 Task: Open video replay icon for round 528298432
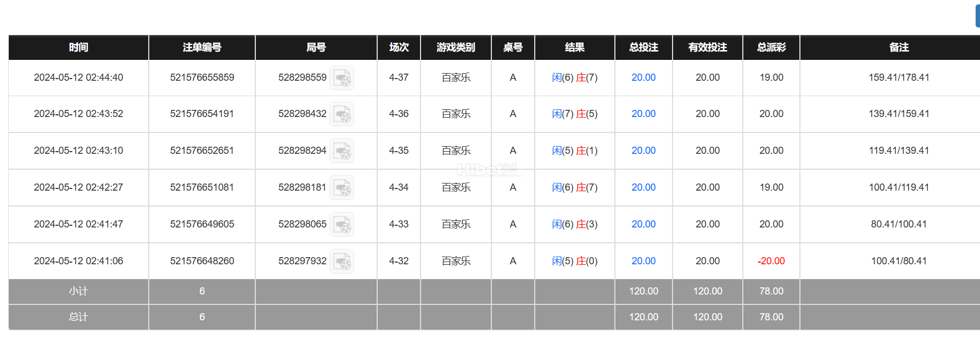[x=341, y=114]
